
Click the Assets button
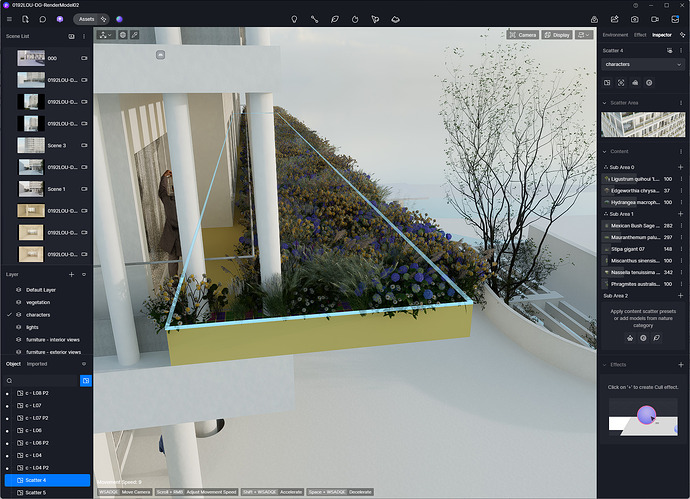click(87, 19)
